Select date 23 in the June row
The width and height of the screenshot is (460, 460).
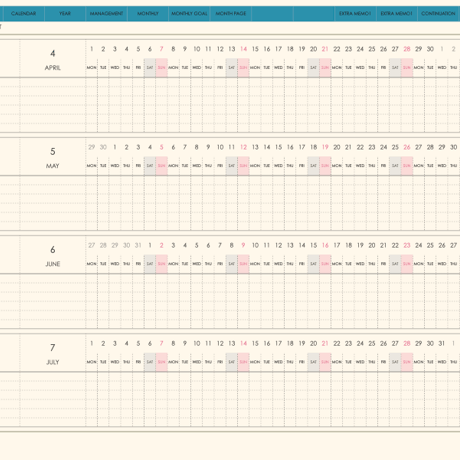[x=407, y=245]
